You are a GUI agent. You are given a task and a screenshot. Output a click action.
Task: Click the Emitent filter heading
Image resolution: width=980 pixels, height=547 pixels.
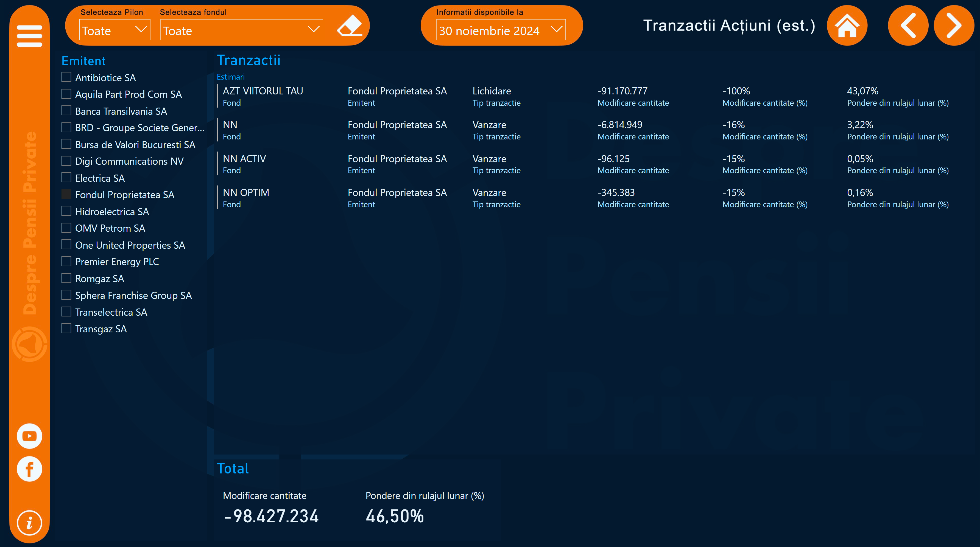click(x=83, y=61)
